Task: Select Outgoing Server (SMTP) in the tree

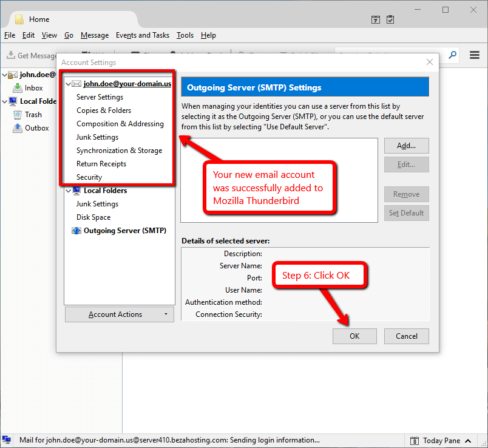Action: pyautogui.click(x=125, y=231)
